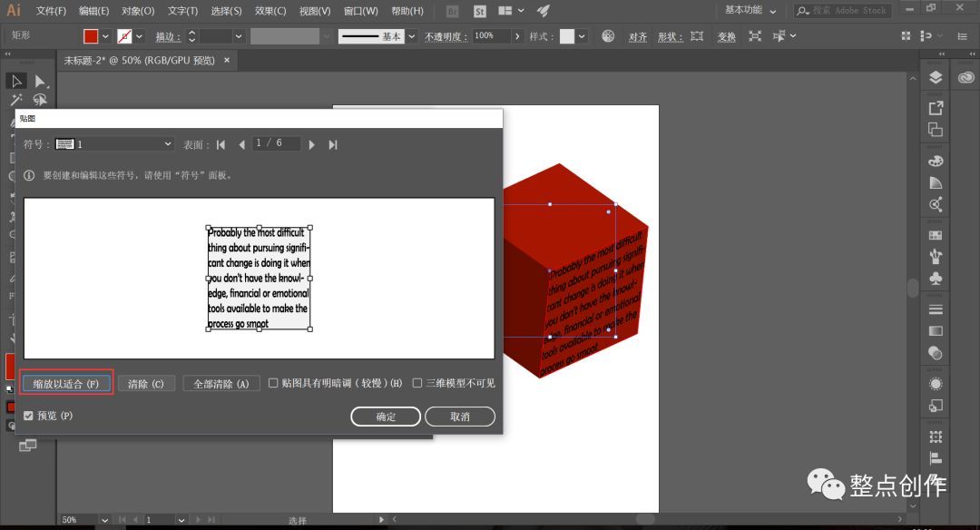
Task: Go to next surface in Map Art dialog
Action: [311, 145]
